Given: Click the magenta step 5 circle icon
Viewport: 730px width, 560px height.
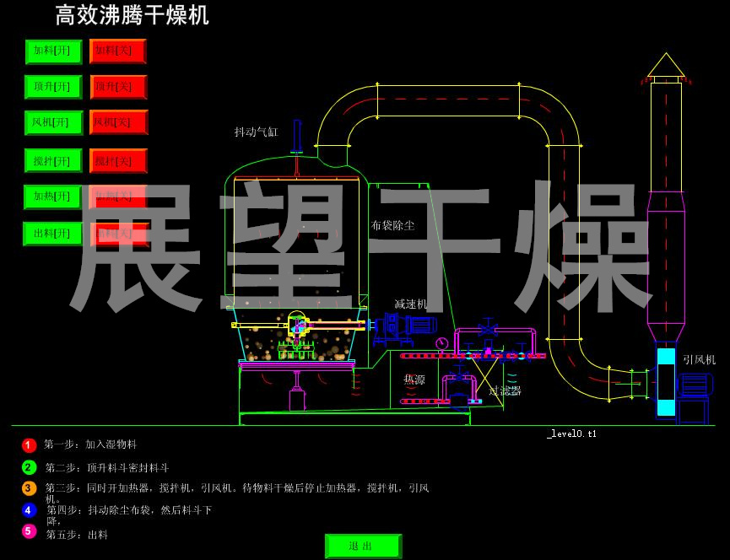Looking at the screenshot, I should click(30, 531).
